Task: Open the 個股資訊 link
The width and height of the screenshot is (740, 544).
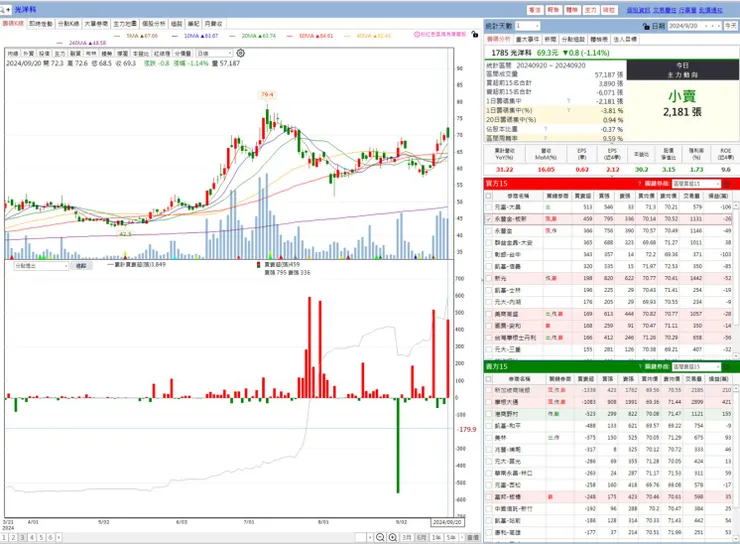Action: (638, 10)
